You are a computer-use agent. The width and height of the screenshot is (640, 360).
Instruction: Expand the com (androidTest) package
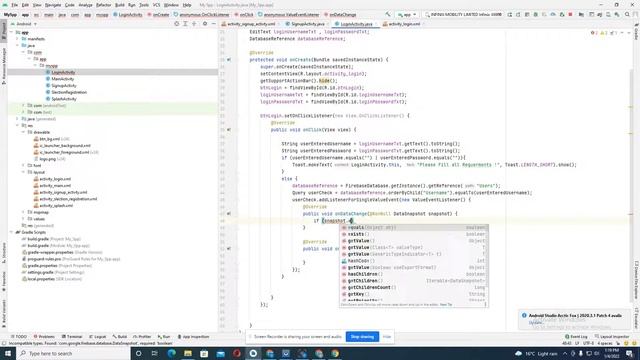24,105
